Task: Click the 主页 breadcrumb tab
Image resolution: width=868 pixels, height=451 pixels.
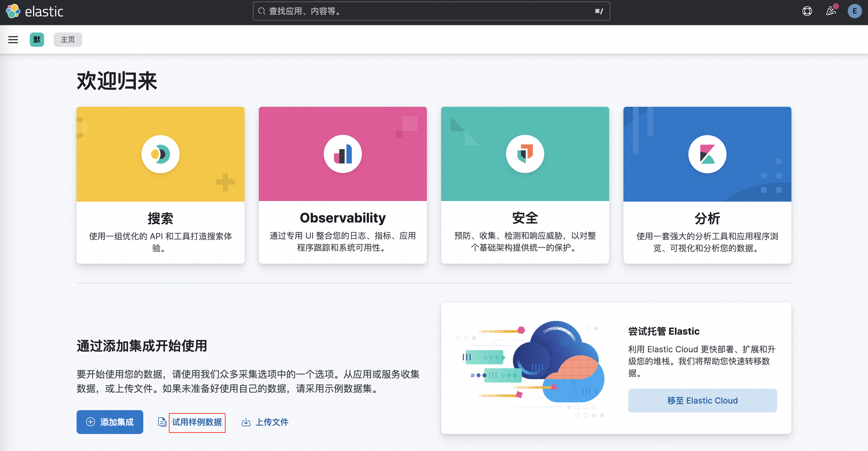Action: [68, 40]
